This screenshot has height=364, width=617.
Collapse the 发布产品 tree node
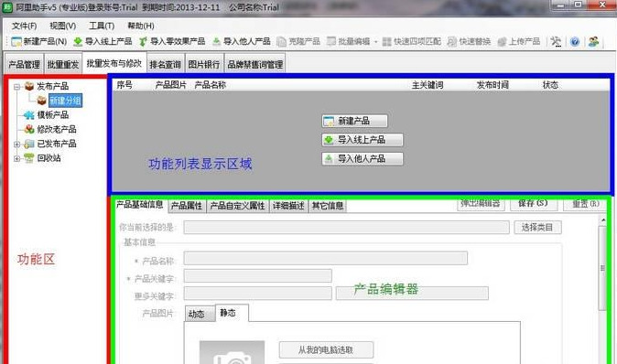tap(16, 87)
